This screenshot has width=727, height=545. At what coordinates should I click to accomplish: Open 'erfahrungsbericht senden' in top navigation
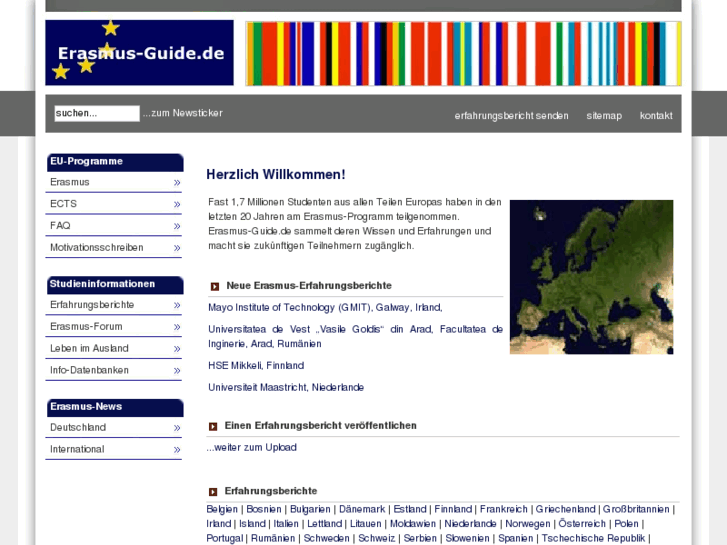coord(511,115)
